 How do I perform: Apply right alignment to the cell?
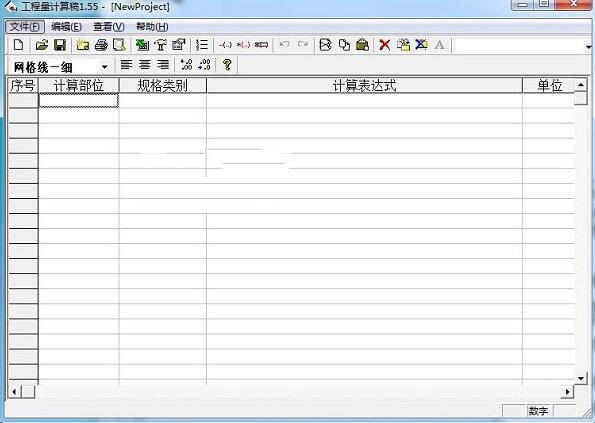163,64
